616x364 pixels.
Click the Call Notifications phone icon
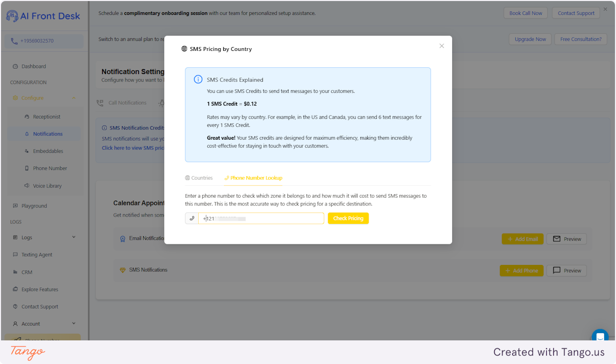[x=100, y=103]
